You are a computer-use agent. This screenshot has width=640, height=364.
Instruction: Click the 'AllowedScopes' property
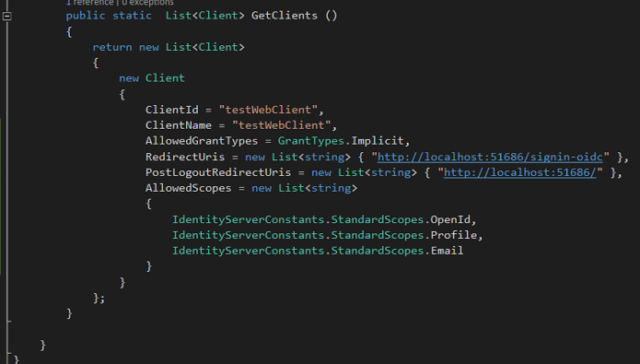click(x=188, y=188)
